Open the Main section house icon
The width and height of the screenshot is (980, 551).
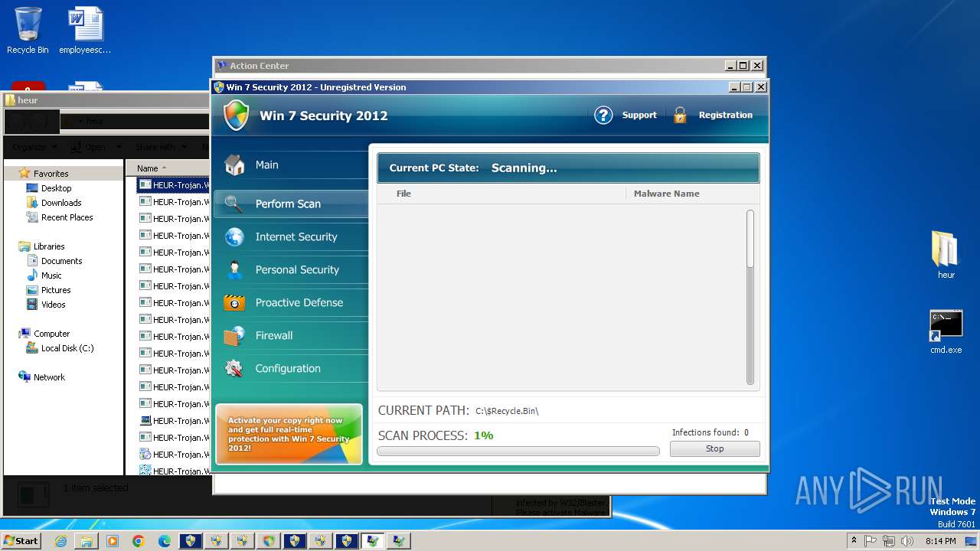[x=234, y=165]
